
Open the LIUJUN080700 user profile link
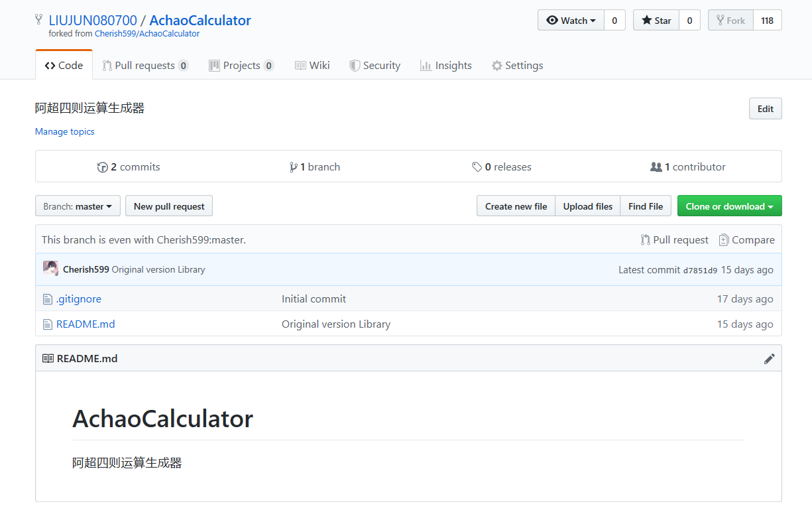pyautogui.click(x=93, y=20)
